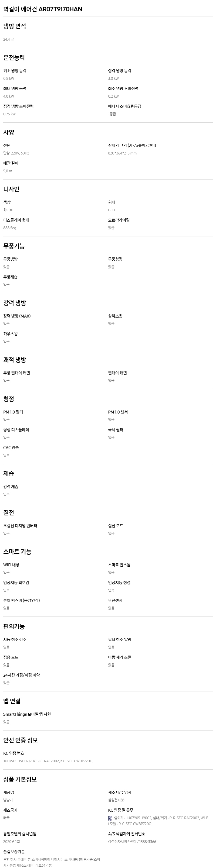Image resolution: width=216 pixels, height=868 pixels.
Task: Click the 오로라라이팅 spec label
Action: pos(119,220)
